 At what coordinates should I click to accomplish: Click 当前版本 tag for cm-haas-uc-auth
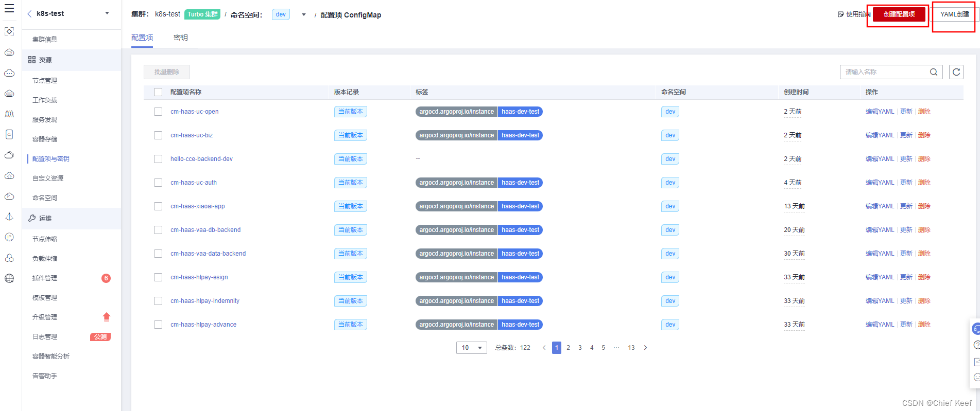click(351, 183)
